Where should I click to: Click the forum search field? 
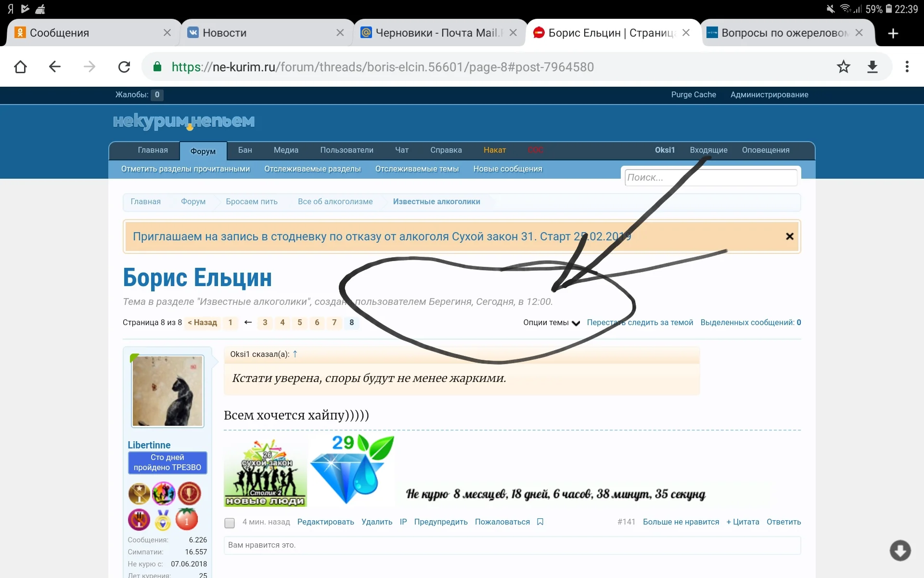[711, 177]
